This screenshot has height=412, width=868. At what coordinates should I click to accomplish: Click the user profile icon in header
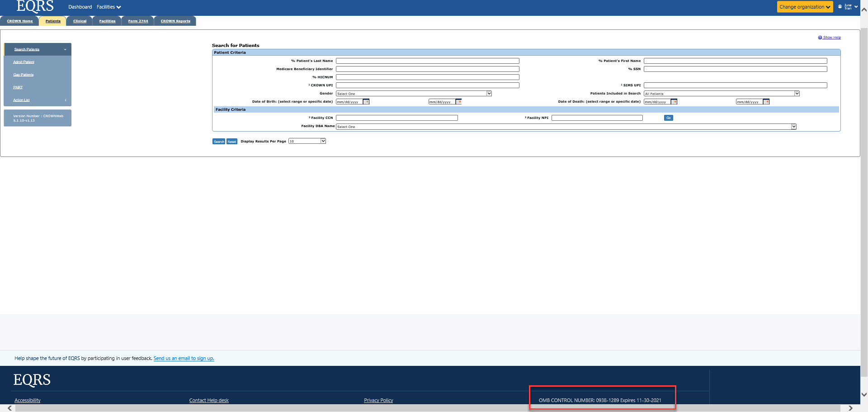point(840,7)
